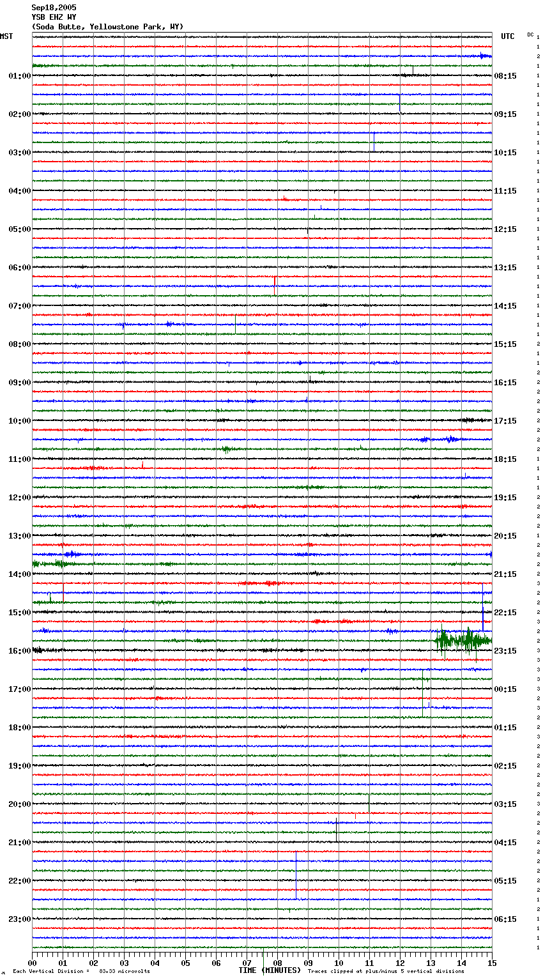Select the 01:00 MST time label

pos(20,76)
